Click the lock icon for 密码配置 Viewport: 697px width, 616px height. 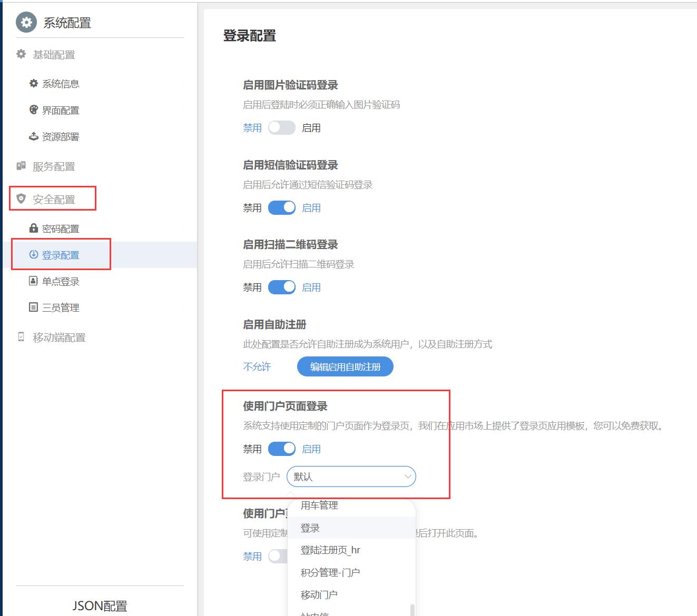click(x=33, y=228)
